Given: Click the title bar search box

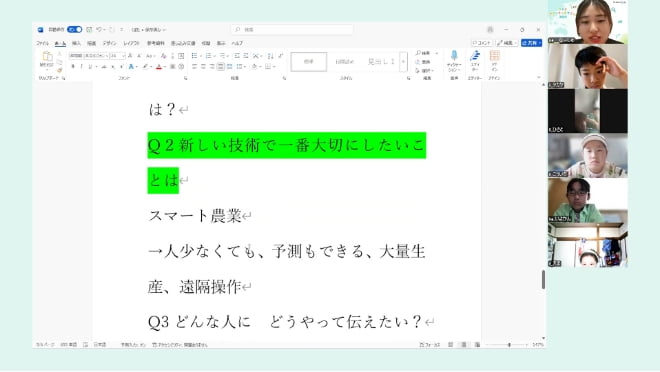Looking at the screenshot, I should (292, 29).
